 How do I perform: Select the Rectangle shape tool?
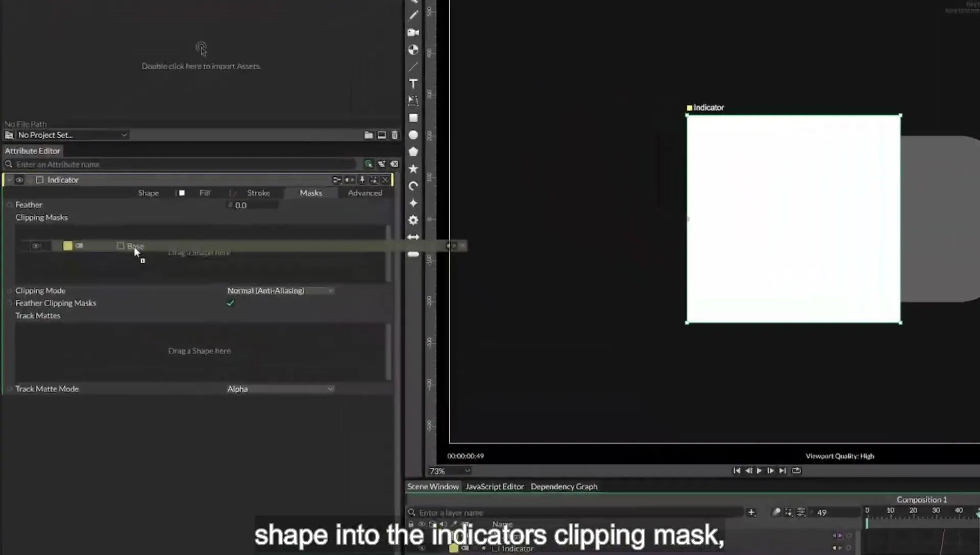pos(413,118)
